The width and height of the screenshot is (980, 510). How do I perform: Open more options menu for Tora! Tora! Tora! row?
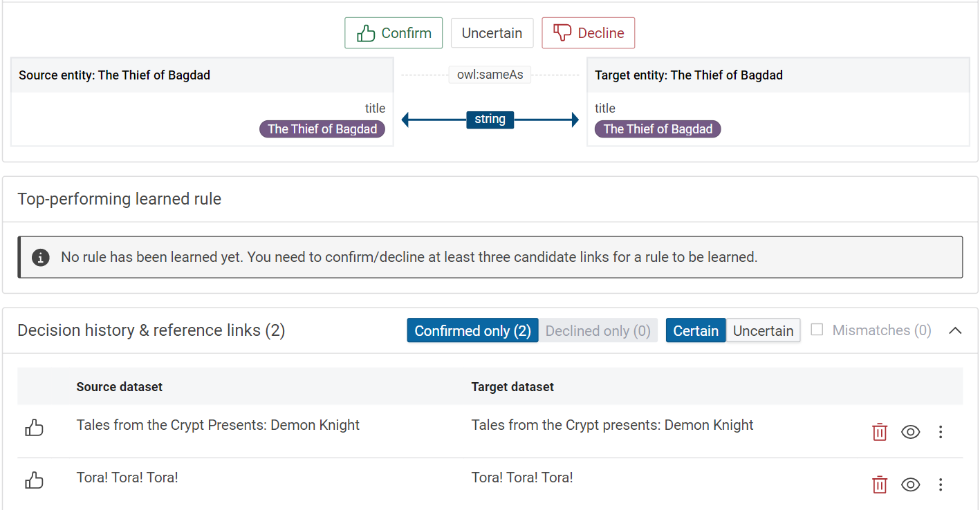(940, 484)
